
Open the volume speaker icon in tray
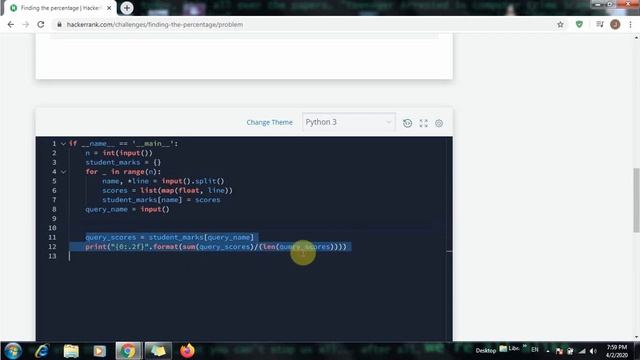[593, 351]
